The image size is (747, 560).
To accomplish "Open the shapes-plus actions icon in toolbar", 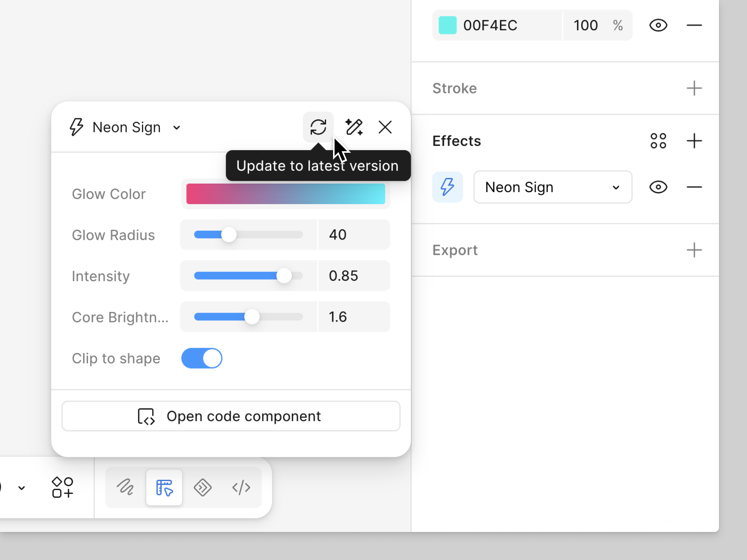I will [63, 487].
